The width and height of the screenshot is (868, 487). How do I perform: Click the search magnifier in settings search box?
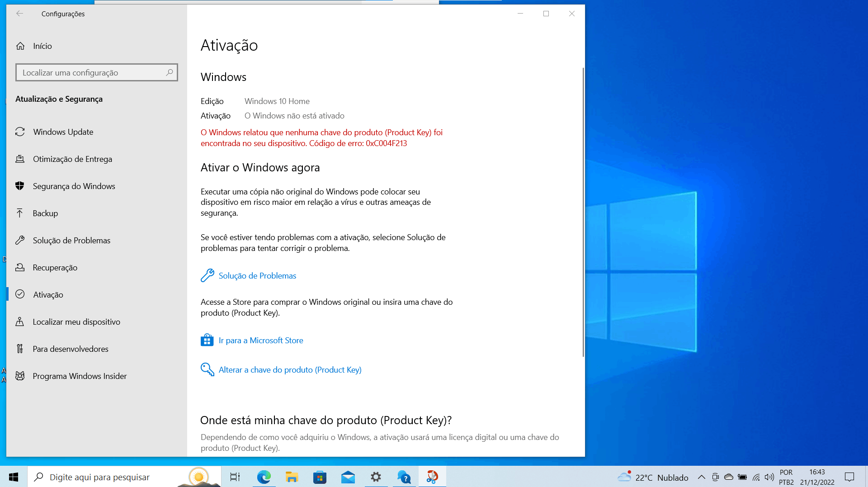[170, 72]
